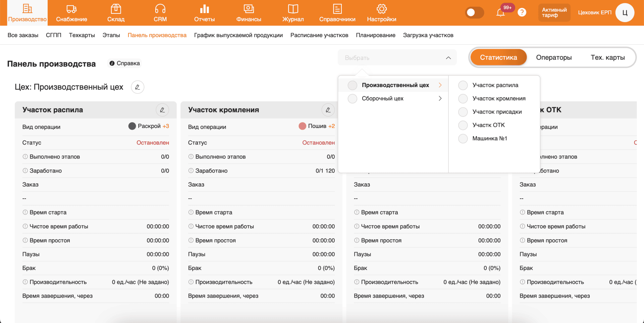The image size is (644, 323).
Task: Switch to the Операторы tab
Action: [x=553, y=58]
